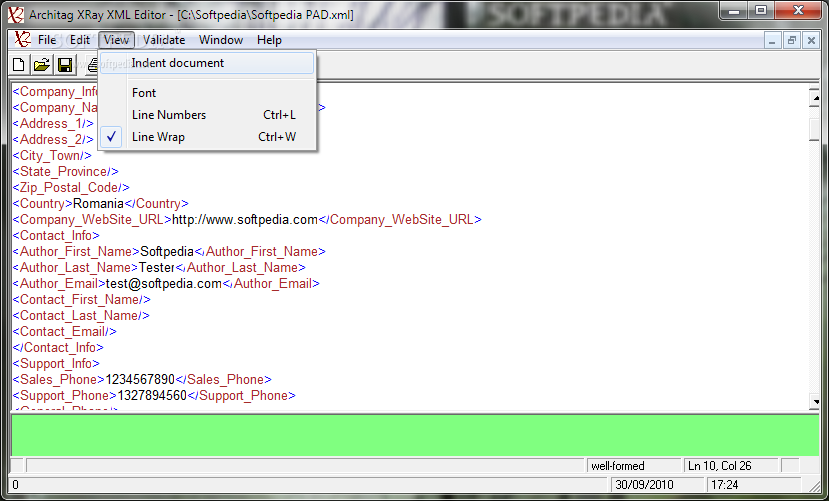Click the Country value Romania
Viewport: 829px width, 501px height.
click(x=98, y=203)
